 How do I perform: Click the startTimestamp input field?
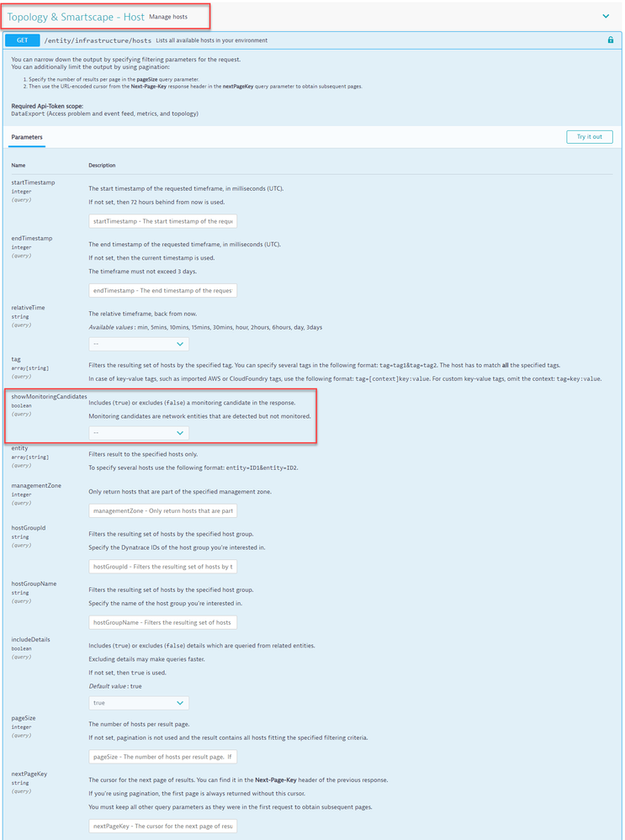click(x=162, y=221)
